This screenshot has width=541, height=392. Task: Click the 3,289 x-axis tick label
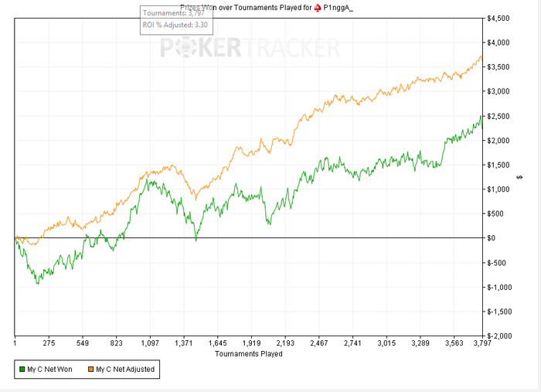point(420,343)
